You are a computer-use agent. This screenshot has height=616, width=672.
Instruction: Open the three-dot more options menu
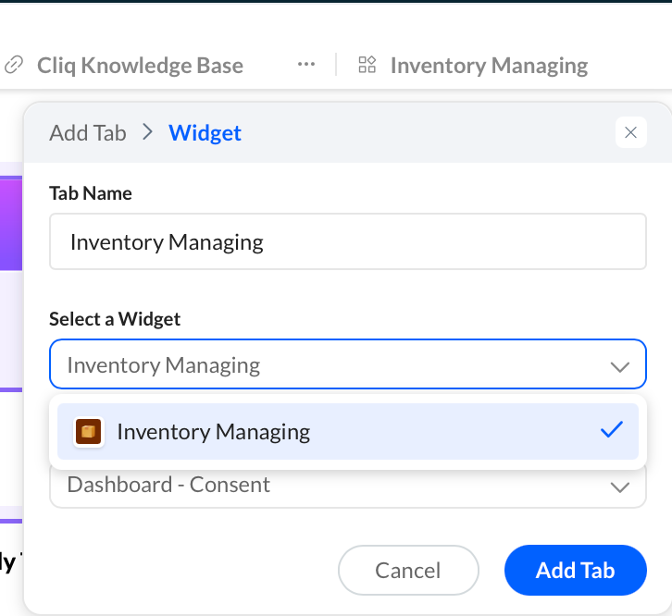[306, 65]
